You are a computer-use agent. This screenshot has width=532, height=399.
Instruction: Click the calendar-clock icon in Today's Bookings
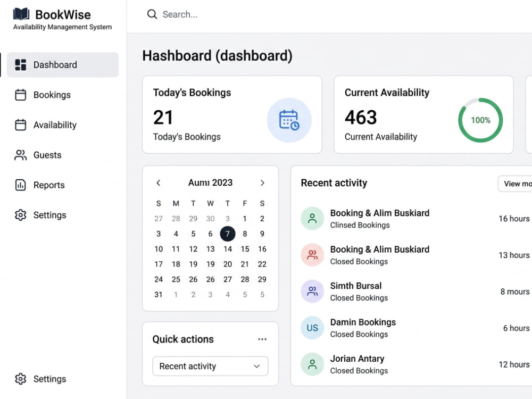[289, 120]
